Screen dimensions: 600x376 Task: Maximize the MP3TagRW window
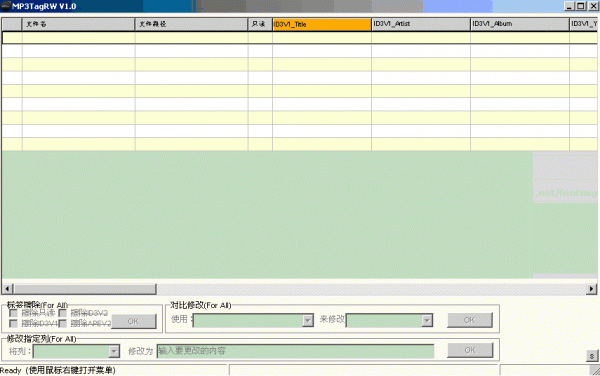pos(580,6)
